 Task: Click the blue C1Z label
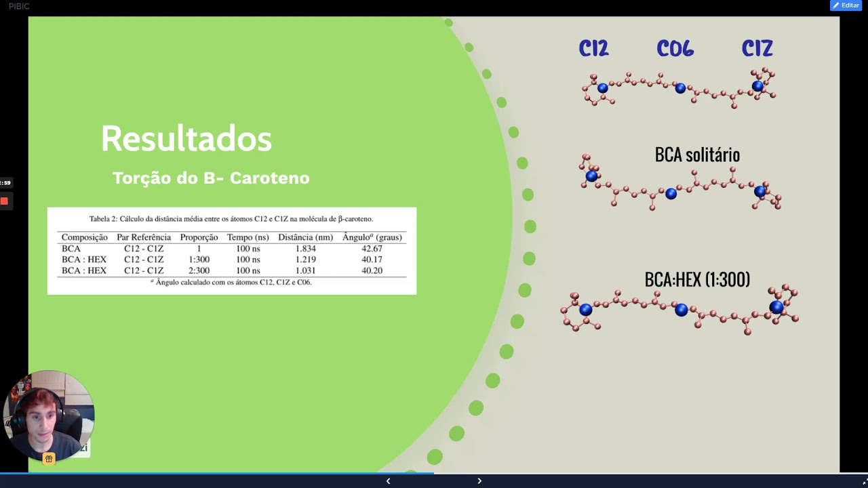(757, 49)
